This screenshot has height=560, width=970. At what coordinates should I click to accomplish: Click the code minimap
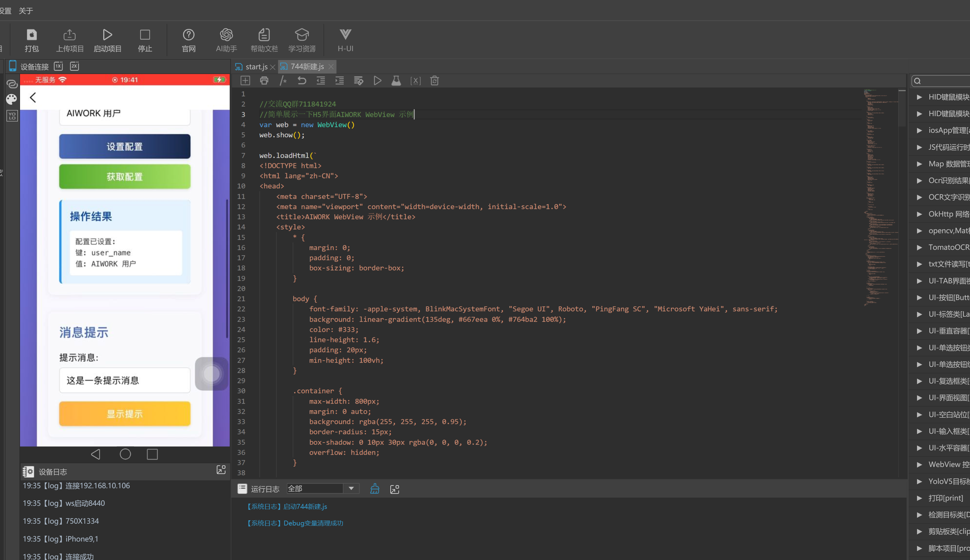[x=881, y=197]
